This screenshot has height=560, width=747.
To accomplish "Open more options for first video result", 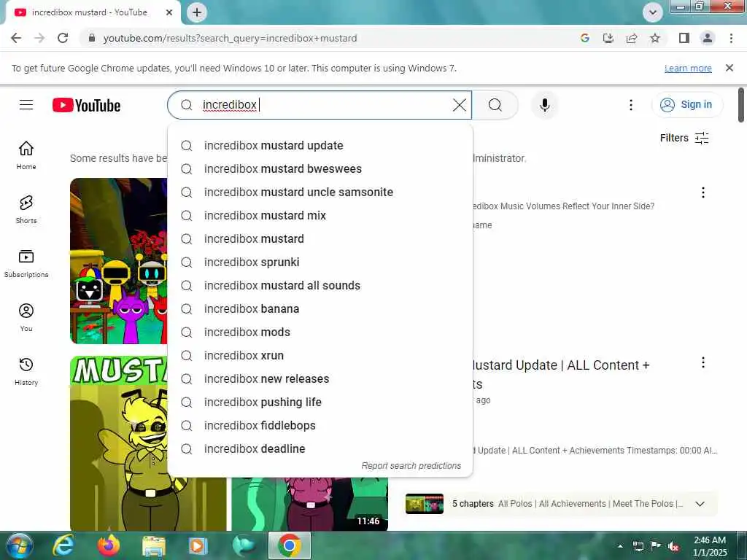I will coord(703,192).
